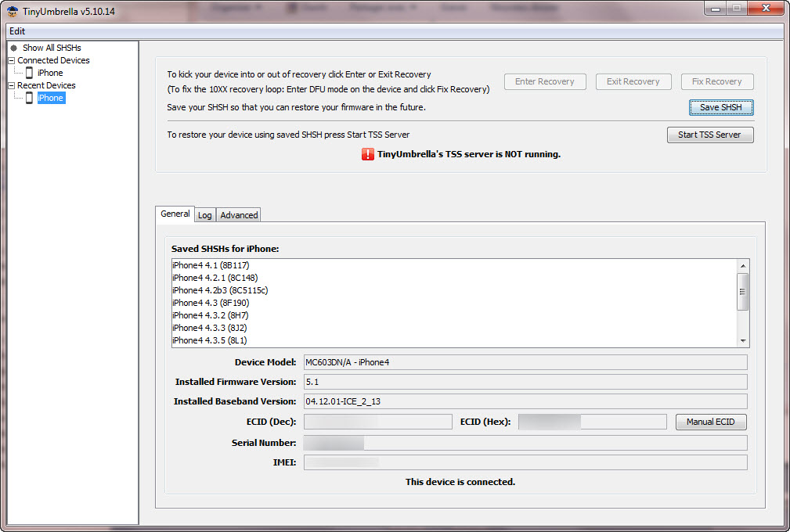Click the phone icon under Connected Devices

coord(29,73)
